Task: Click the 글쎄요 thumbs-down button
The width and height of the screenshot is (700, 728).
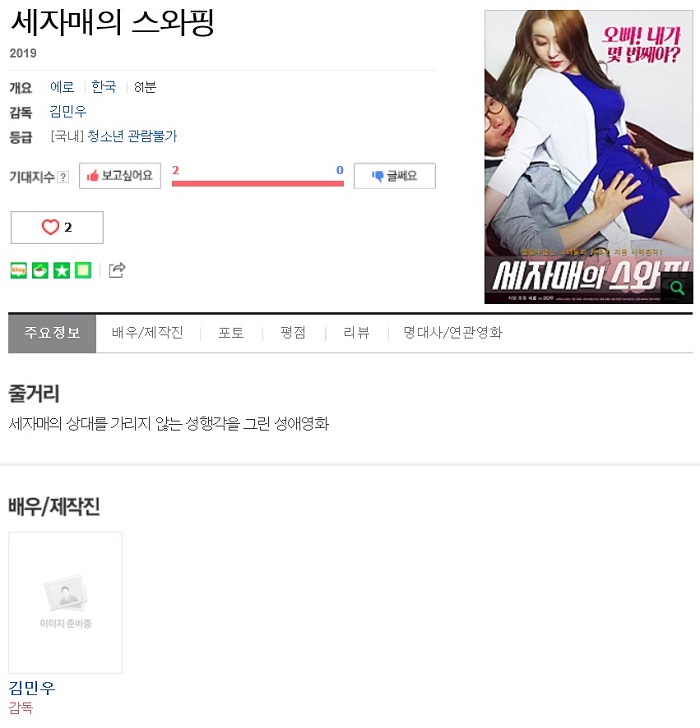Action: pyautogui.click(x=395, y=176)
